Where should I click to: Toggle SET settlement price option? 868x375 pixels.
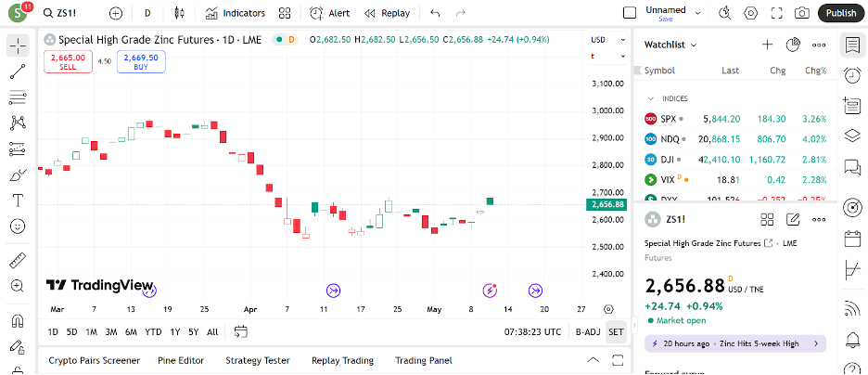pos(616,331)
